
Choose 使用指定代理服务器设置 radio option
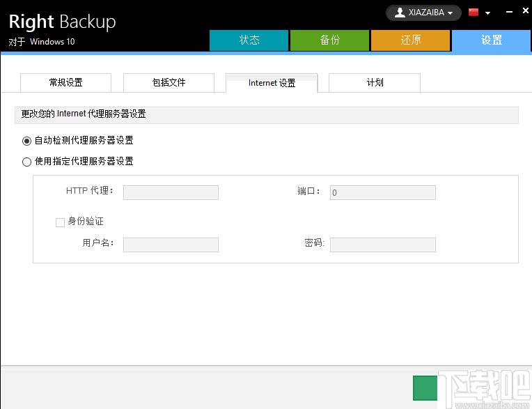26,162
